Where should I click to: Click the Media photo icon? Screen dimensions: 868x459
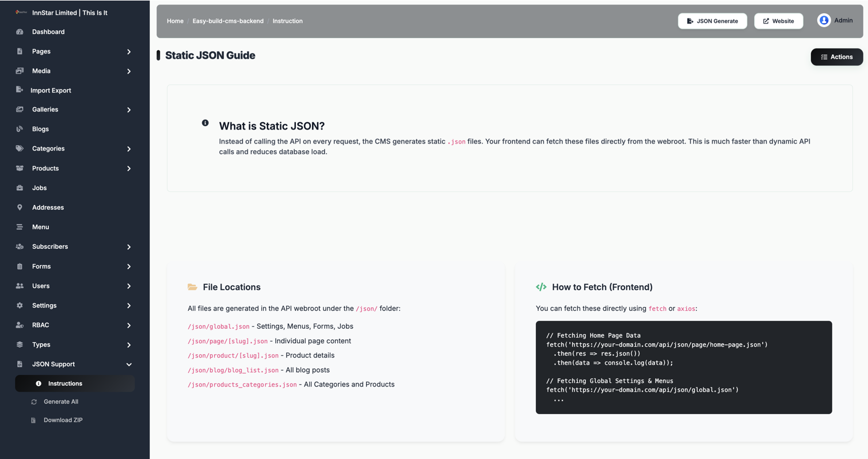click(20, 71)
